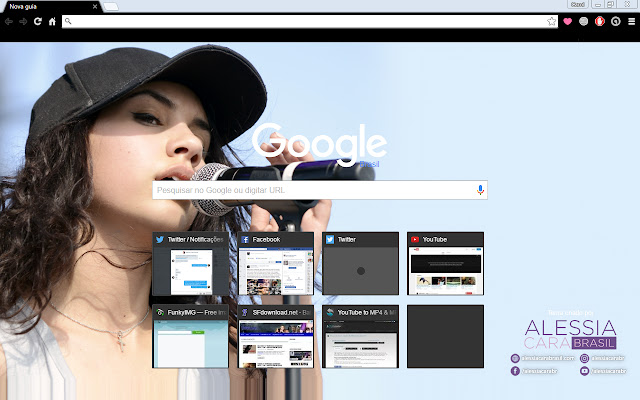The image size is (640, 400).
Task: Open the red shield extension icon
Action: (x=600, y=21)
